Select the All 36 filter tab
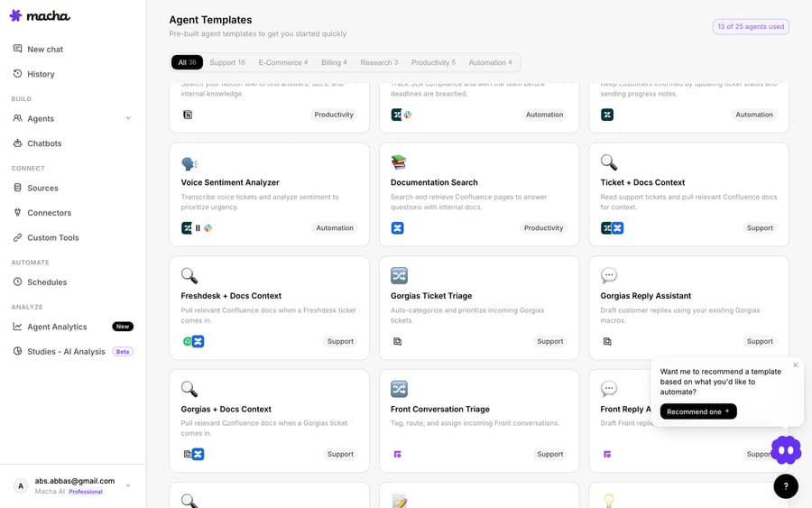 (187, 62)
